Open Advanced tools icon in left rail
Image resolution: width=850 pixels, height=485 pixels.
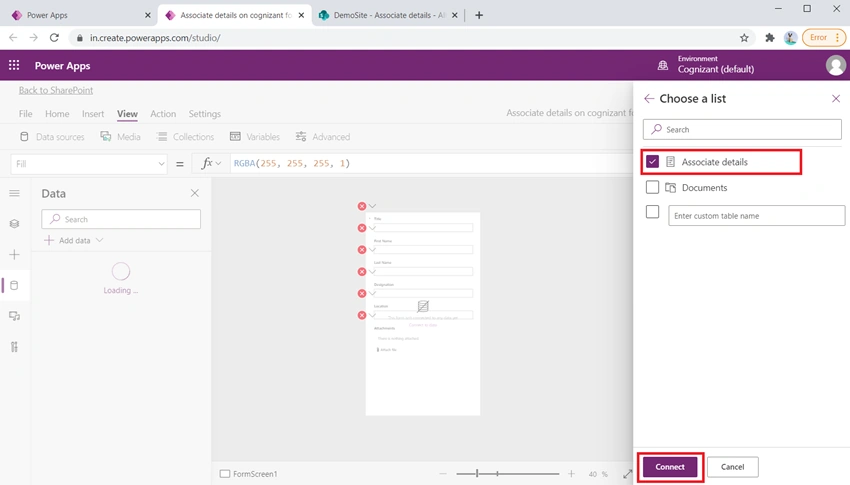[15, 347]
